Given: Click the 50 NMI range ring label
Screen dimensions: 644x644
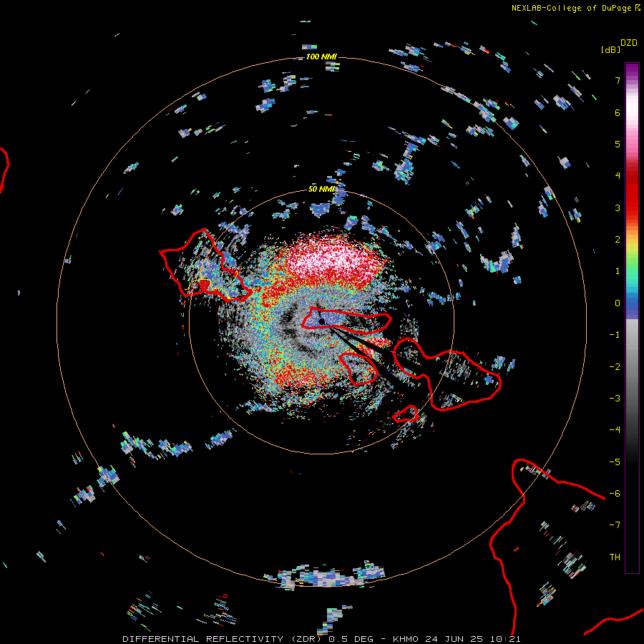Looking at the screenshot, I should 321,189.
